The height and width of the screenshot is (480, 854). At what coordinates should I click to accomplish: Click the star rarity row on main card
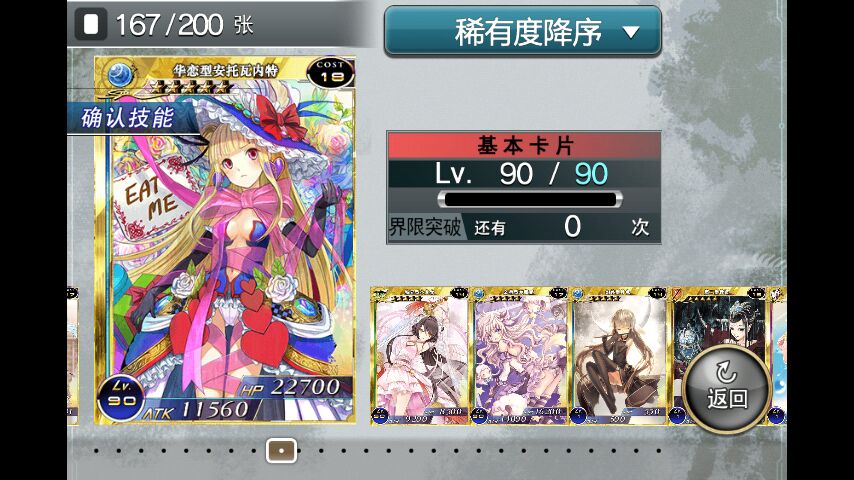tap(191, 87)
